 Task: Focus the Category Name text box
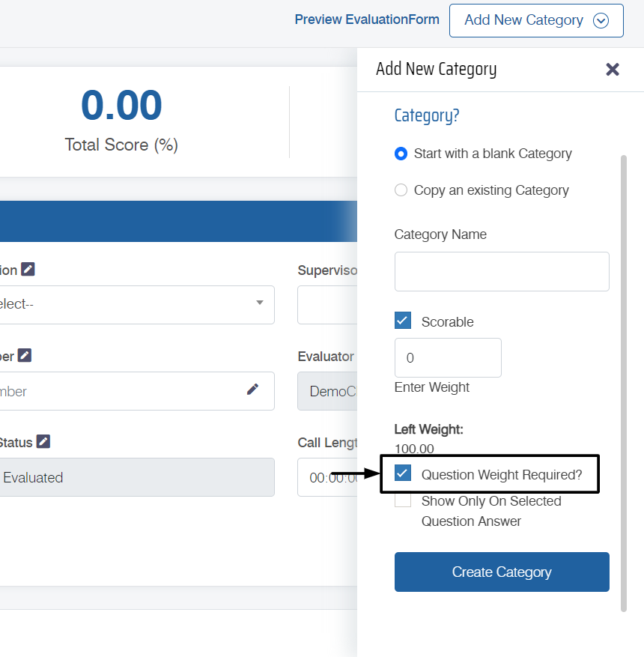(502, 271)
